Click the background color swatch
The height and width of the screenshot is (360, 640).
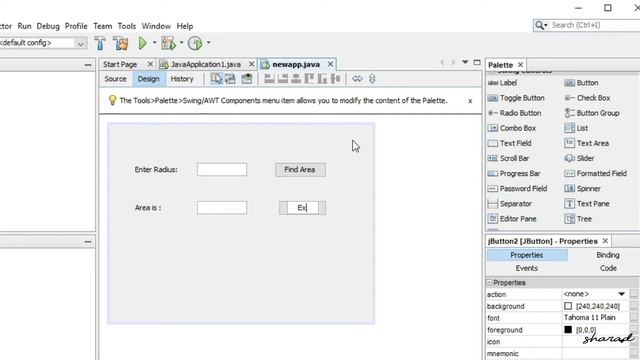coord(568,306)
